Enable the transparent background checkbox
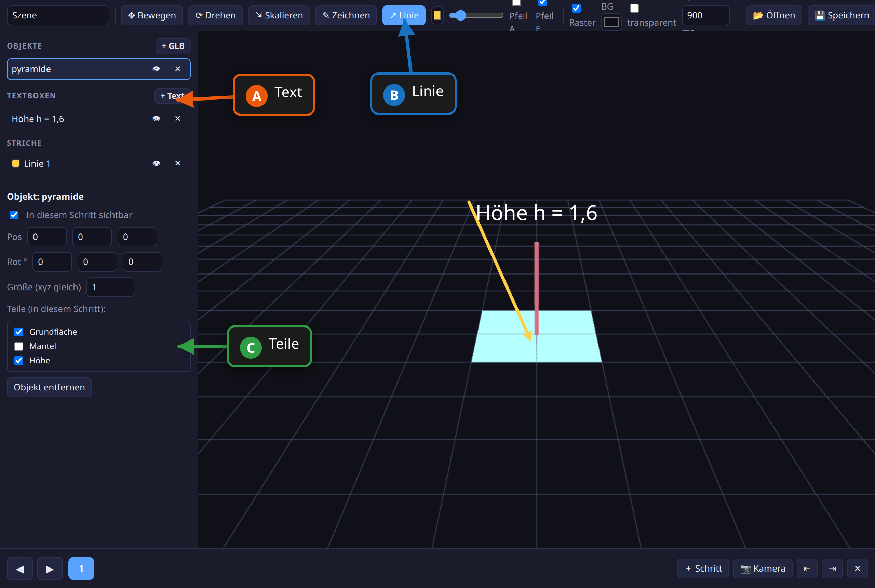The image size is (875, 588). pos(634,8)
